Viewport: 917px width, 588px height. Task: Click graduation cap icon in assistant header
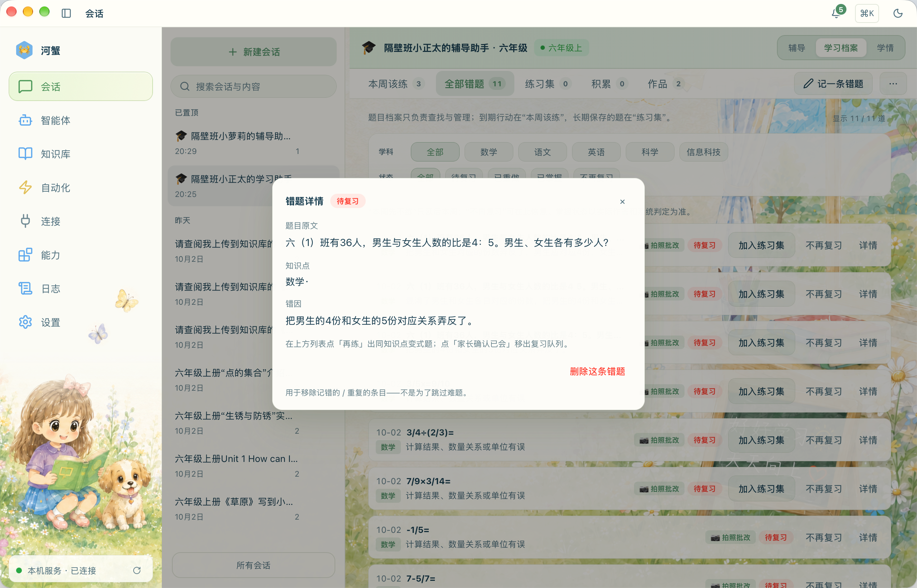(369, 48)
